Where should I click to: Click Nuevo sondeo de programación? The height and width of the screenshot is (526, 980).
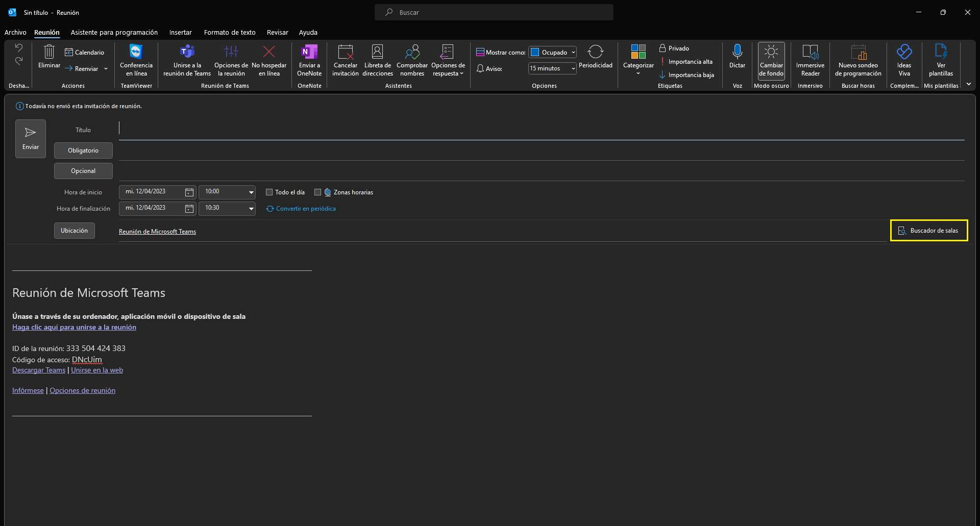[858, 60]
